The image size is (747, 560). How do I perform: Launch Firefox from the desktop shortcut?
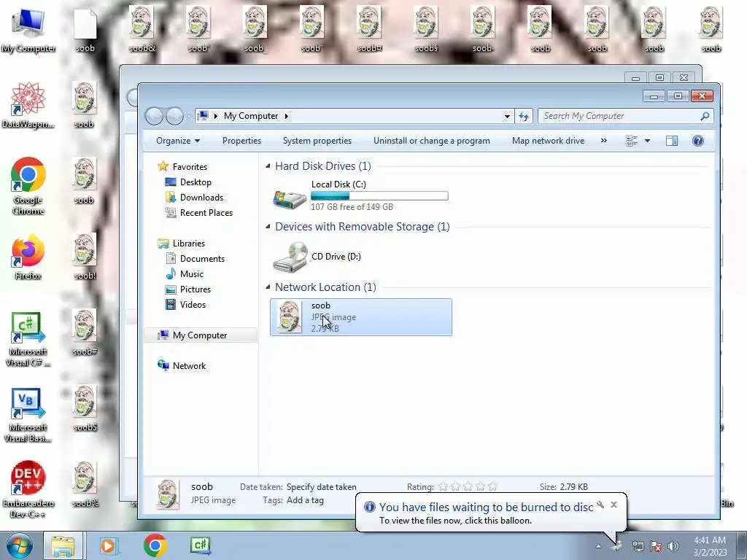coord(28,257)
